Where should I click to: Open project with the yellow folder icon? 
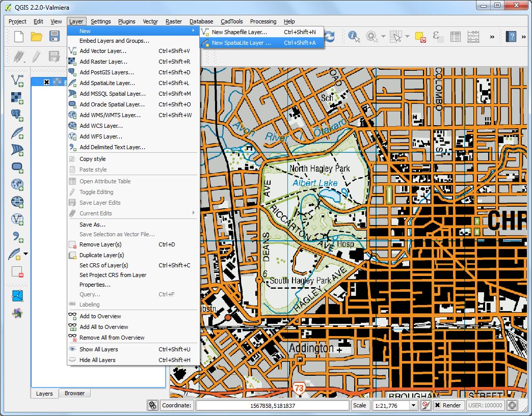[x=36, y=36]
